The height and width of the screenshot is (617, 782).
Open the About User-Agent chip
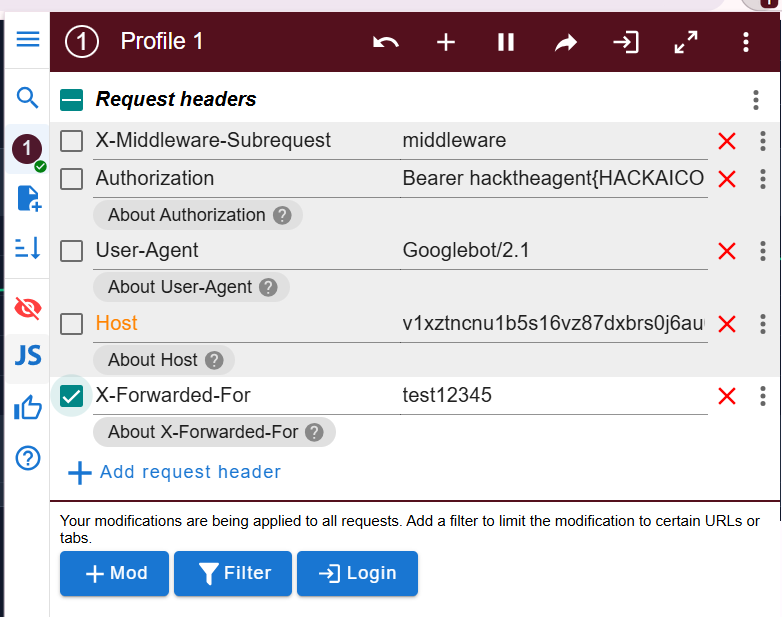(x=192, y=287)
